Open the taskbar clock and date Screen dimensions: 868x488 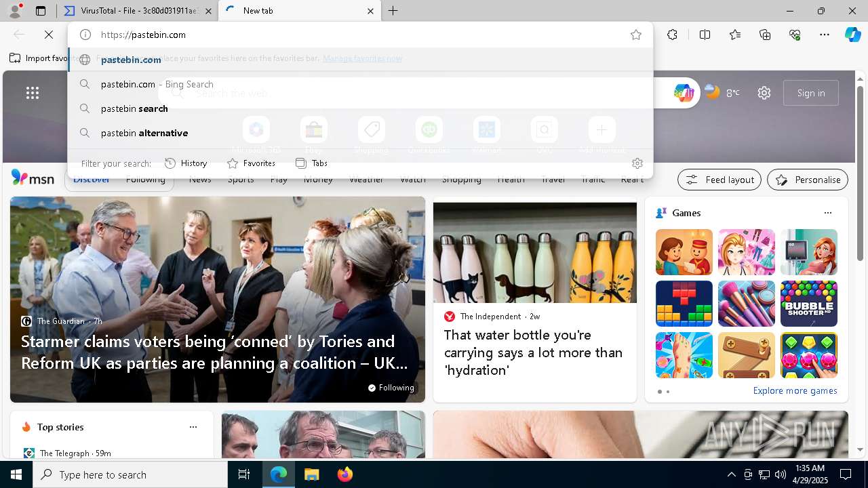pos(810,474)
